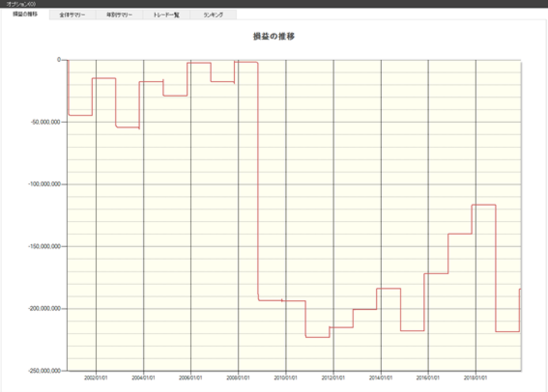This screenshot has height=392, width=548.
Task: Open the オプション(O) menu
Action: tap(18, 4)
